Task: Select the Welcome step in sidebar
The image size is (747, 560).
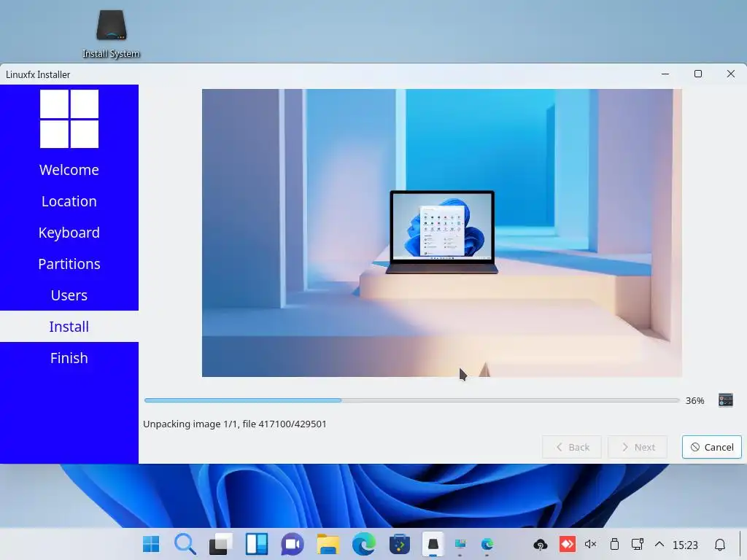Action: tap(69, 170)
